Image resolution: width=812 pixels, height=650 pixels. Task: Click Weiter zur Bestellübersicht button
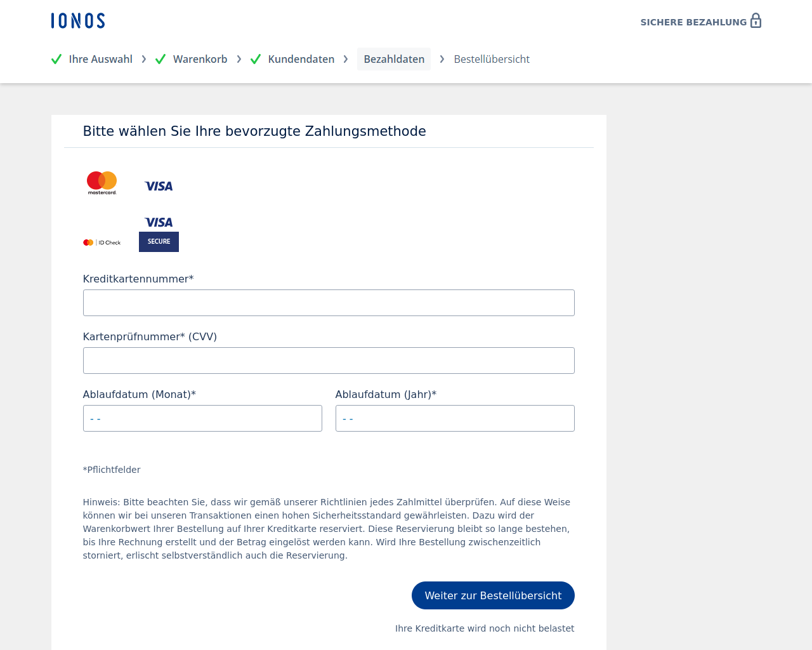[493, 595]
